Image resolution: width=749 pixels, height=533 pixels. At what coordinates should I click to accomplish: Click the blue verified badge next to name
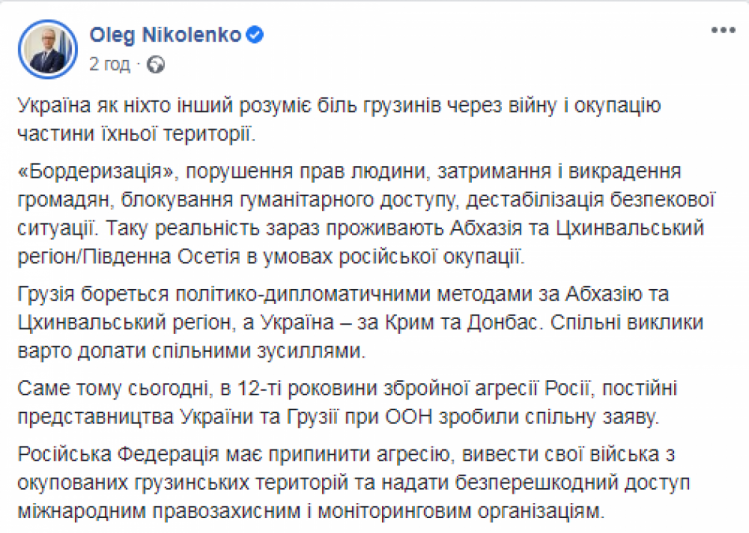coord(255,35)
